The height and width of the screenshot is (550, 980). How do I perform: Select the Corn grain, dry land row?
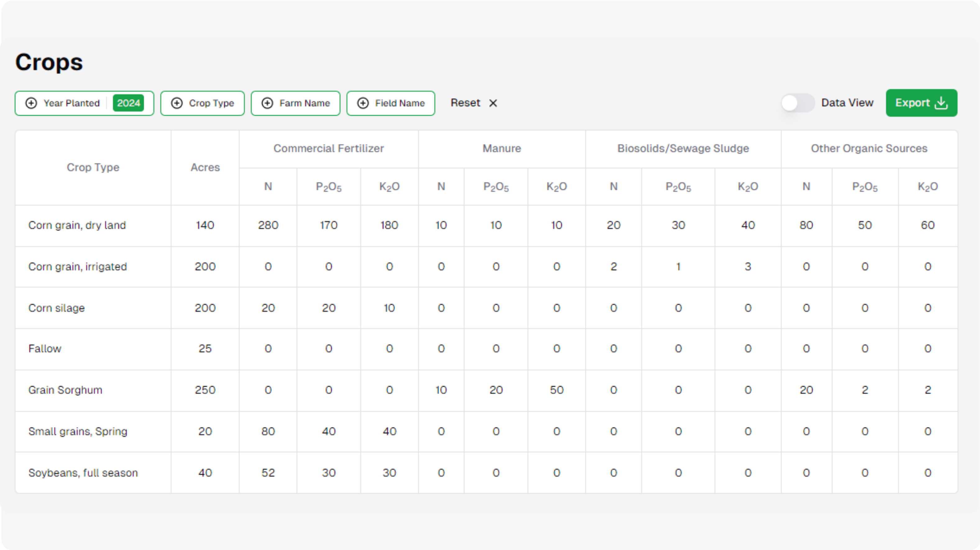coord(77,225)
